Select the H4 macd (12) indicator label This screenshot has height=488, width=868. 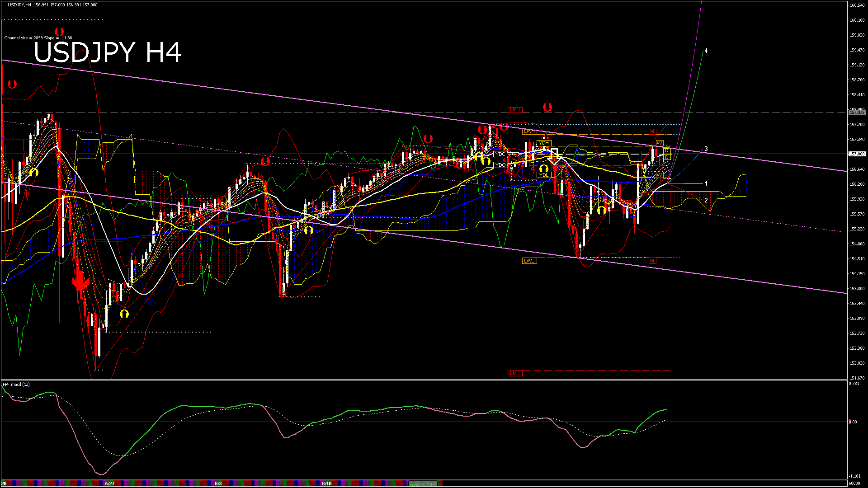(x=16, y=385)
